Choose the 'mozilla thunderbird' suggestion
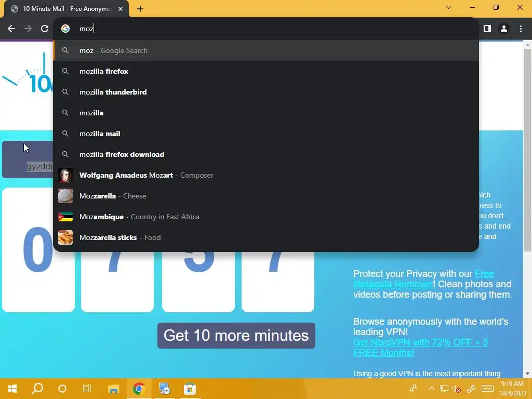532x399 pixels. 266,92
